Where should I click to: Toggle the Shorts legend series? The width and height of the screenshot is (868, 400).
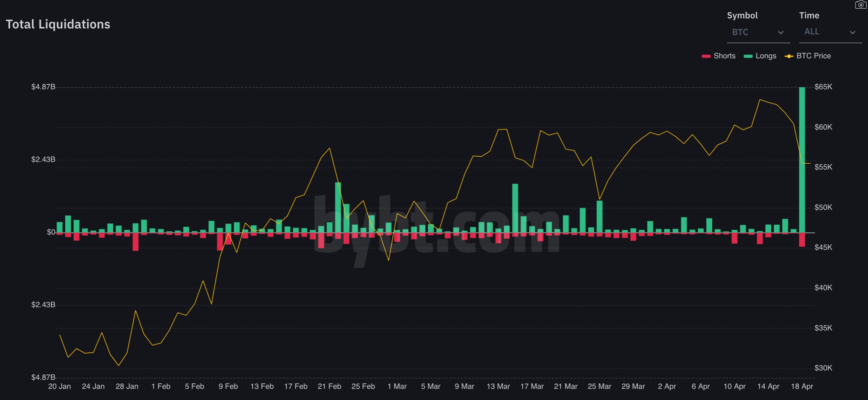(718, 56)
